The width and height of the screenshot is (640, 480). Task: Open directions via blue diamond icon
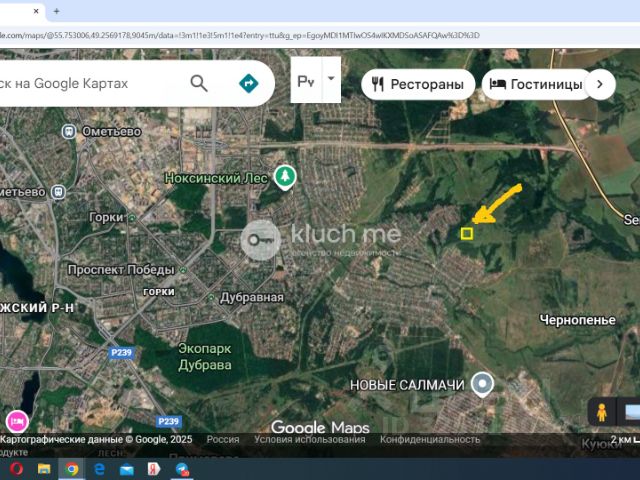(x=249, y=83)
